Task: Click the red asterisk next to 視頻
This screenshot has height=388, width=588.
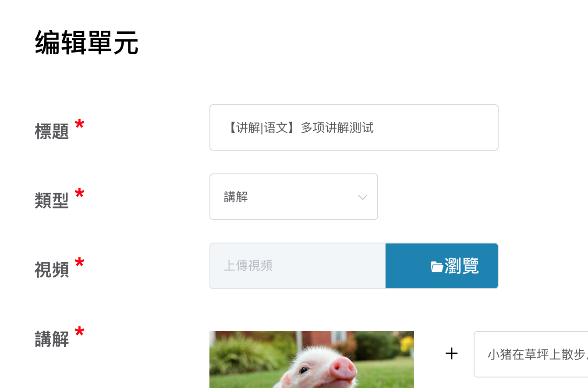Action: pos(79,263)
